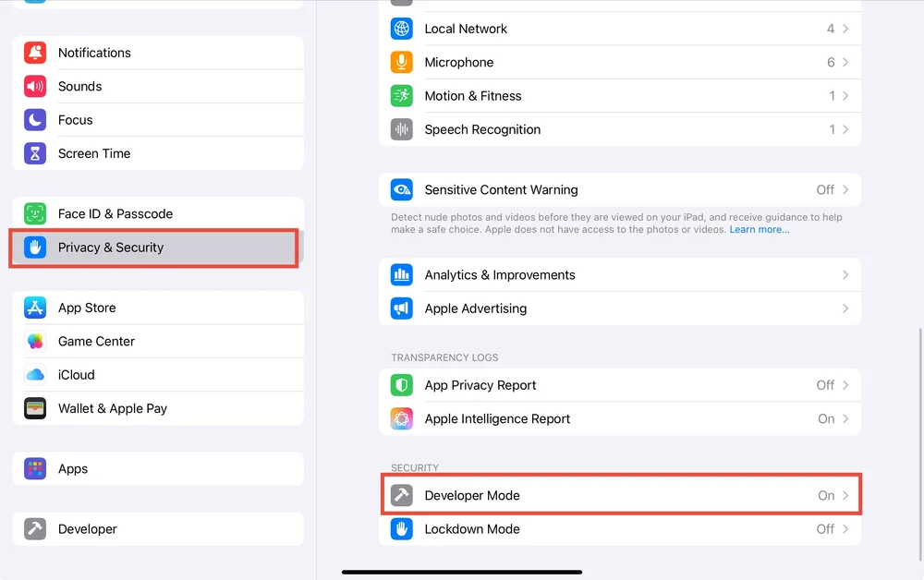Tap Local Network count value 4
Screen dimensions: 924x580
tap(831, 29)
